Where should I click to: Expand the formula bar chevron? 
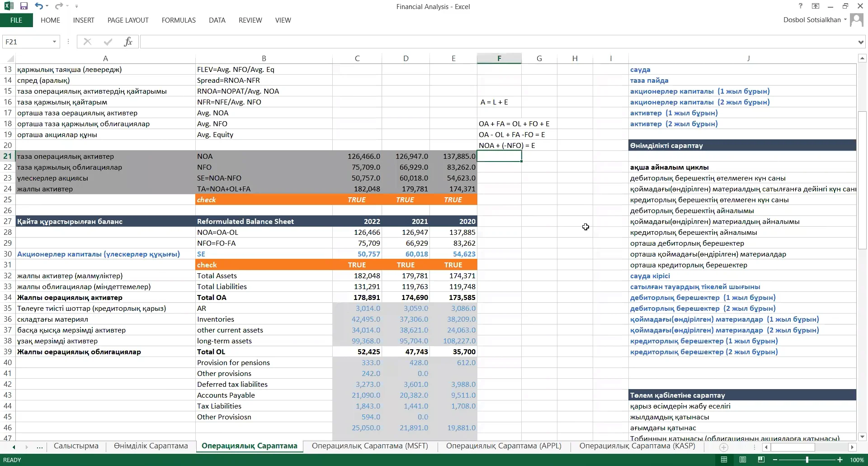pos(860,42)
